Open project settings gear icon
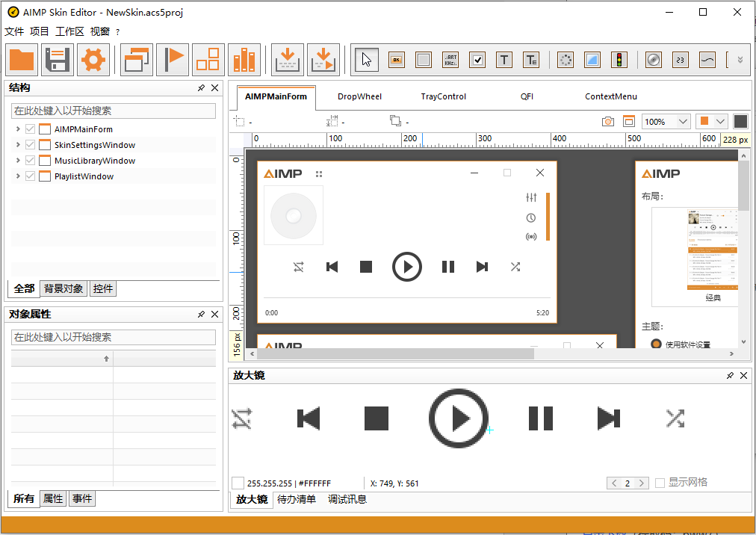 (x=93, y=60)
